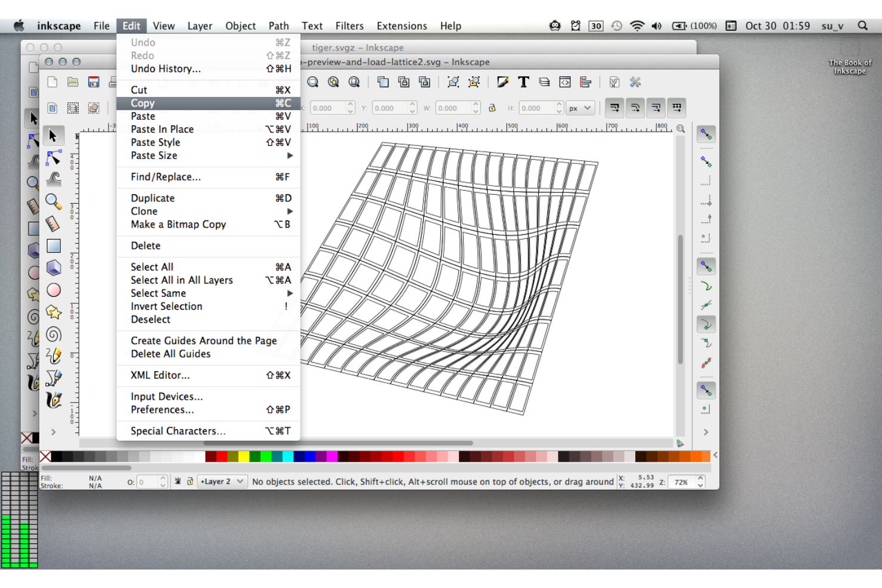
Task: Click the Group objects icon
Action: (454, 82)
